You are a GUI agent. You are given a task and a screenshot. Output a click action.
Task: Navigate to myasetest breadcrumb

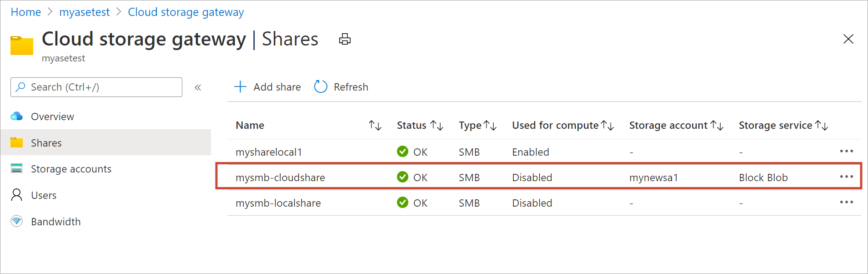click(85, 12)
